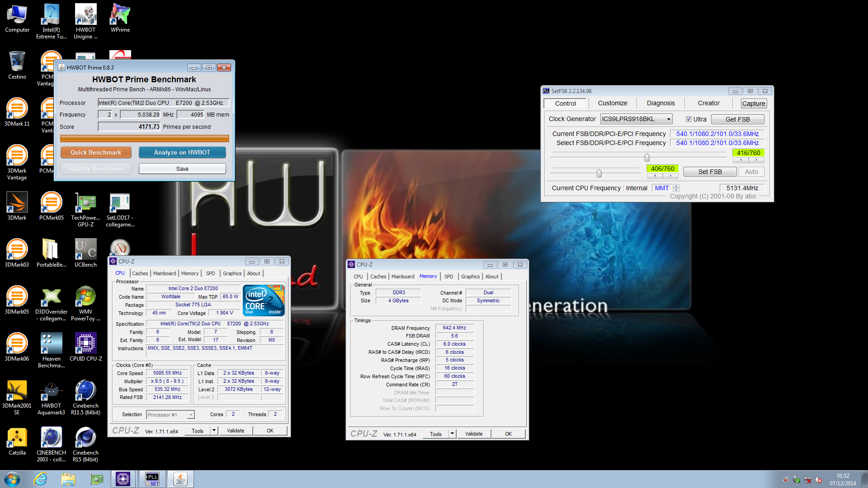Launch 3DMark03 desktop shortcut
This screenshot has width=868, height=488.
[17, 253]
